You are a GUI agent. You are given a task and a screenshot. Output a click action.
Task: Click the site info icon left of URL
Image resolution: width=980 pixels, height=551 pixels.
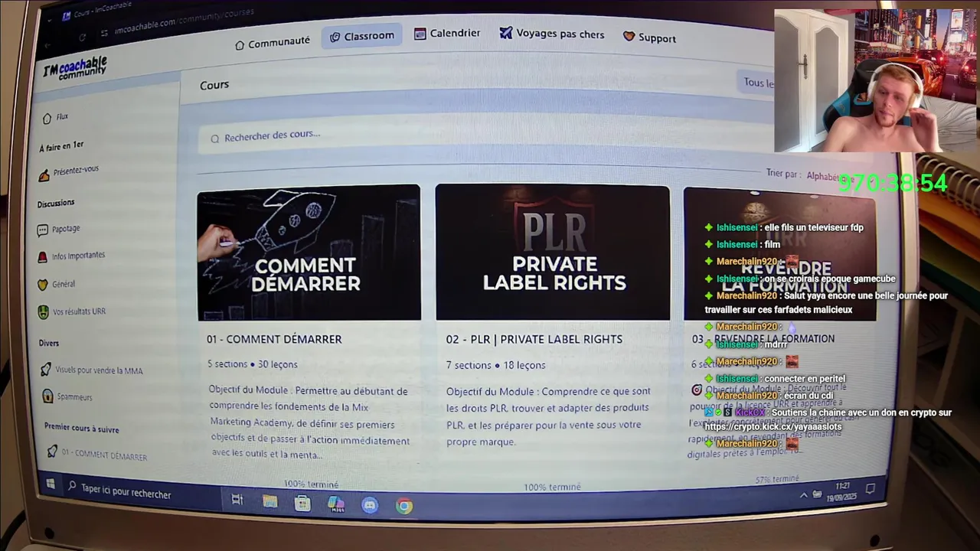click(x=104, y=33)
